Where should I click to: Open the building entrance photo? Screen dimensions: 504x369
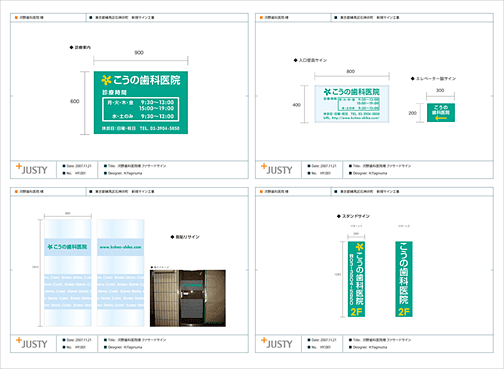click(188, 298)
